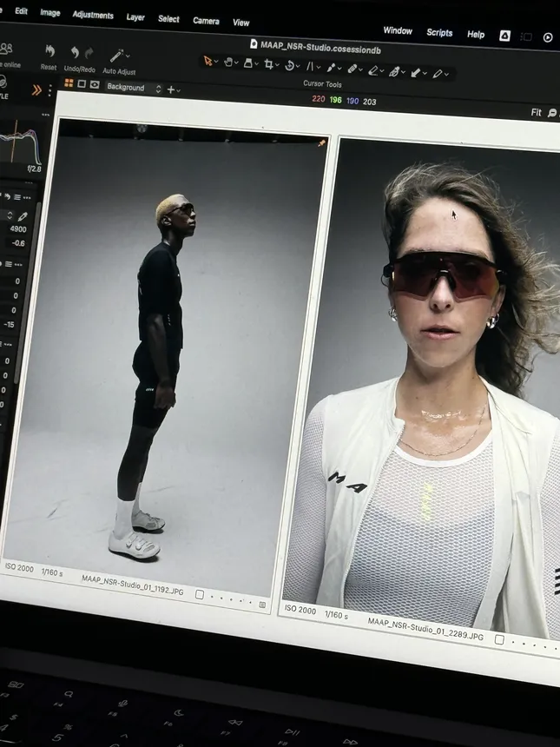The height and width of the screenshot is (747, 560).
Task: Open the Background layer selector dropdown
Action: click(x=134, y=88)
